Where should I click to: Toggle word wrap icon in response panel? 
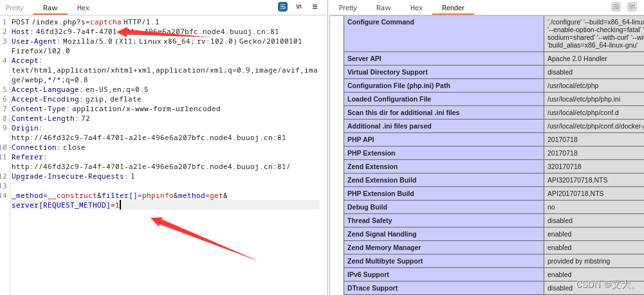point(616,7)
